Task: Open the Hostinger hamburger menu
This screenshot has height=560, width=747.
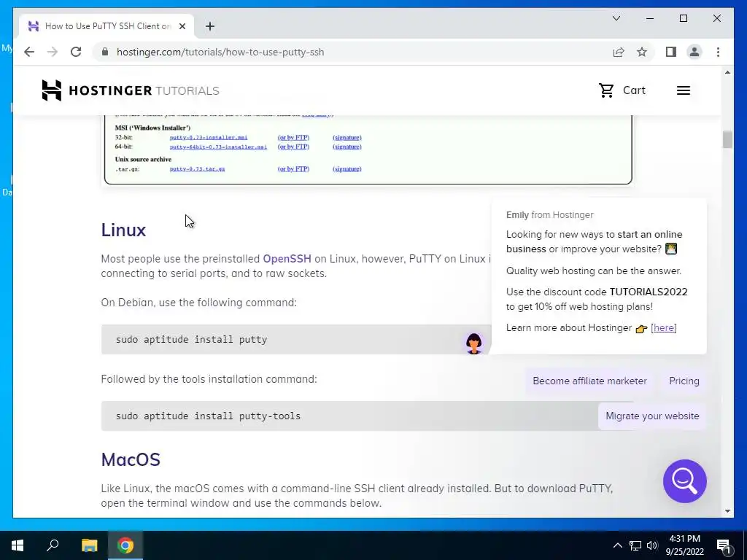Action: tap(683, 90)
